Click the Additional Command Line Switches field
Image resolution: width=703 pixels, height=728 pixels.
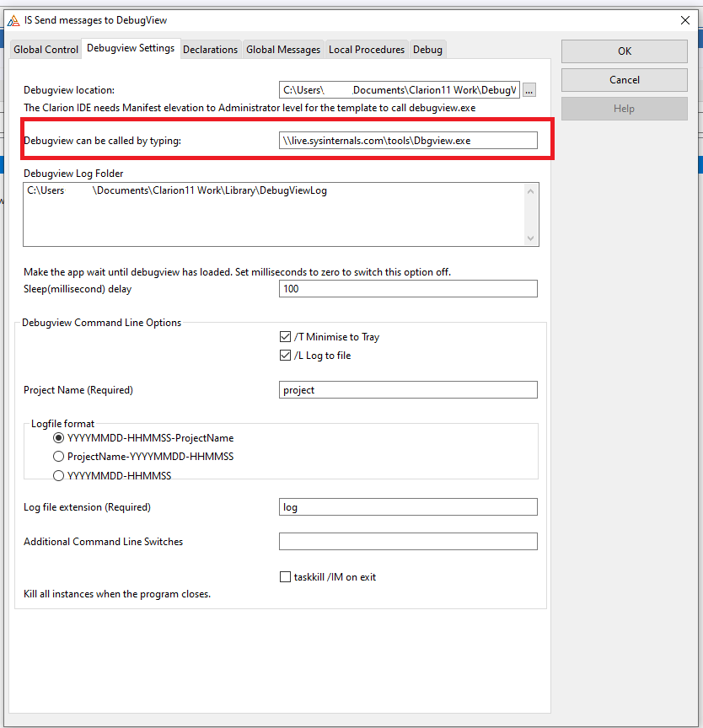tap(407, 542)
